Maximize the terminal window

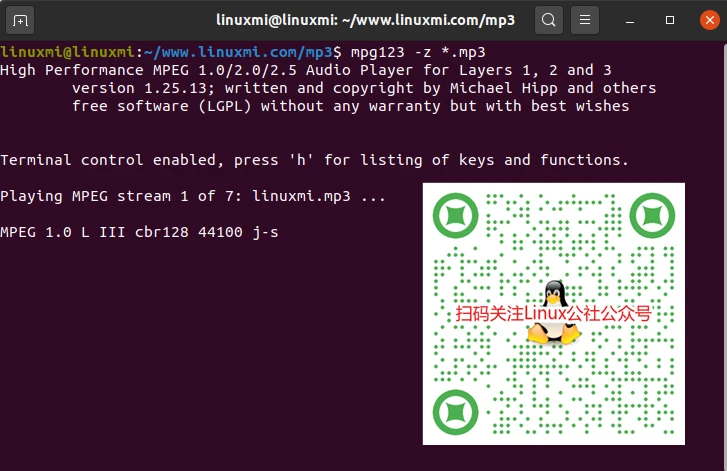click(x=670, y=20)
